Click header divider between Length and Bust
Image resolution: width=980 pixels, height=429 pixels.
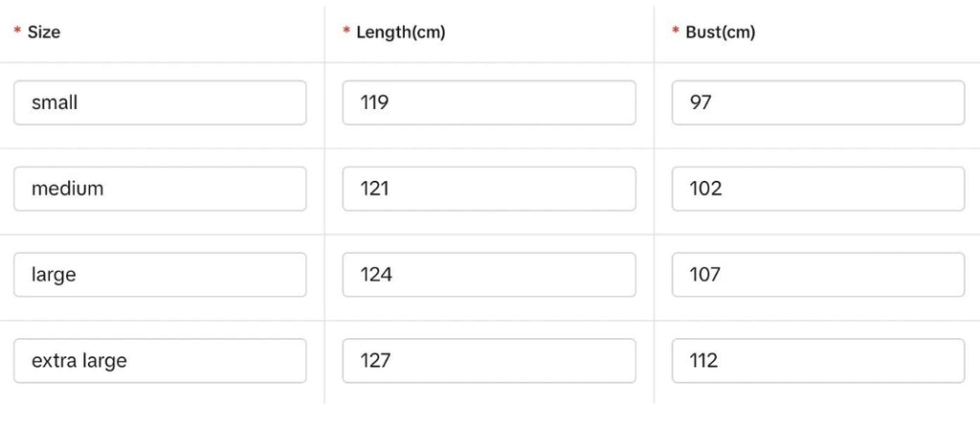pyautogui.click(x=654, y=34)
